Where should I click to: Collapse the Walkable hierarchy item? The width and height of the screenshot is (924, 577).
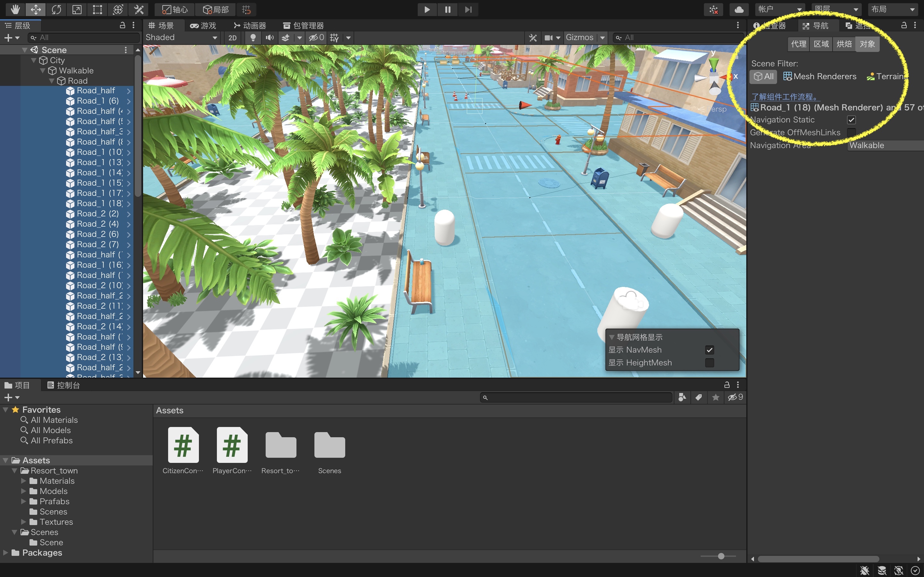(43, 71)
